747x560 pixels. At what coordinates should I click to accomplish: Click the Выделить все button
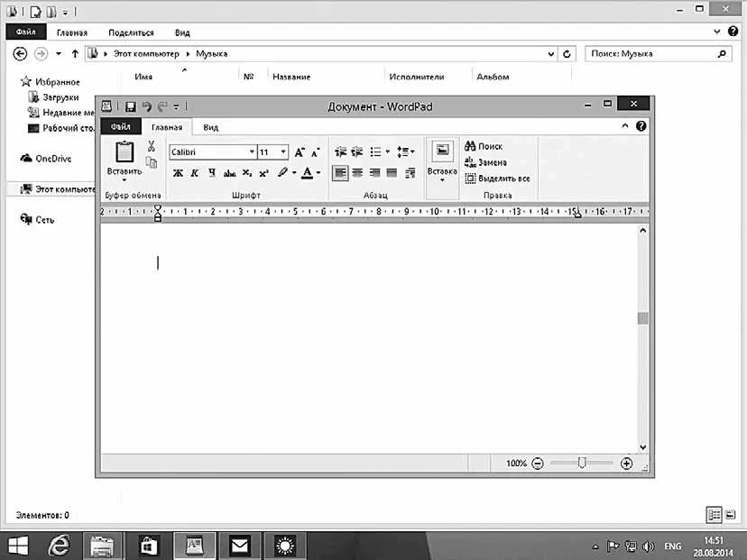497,179
